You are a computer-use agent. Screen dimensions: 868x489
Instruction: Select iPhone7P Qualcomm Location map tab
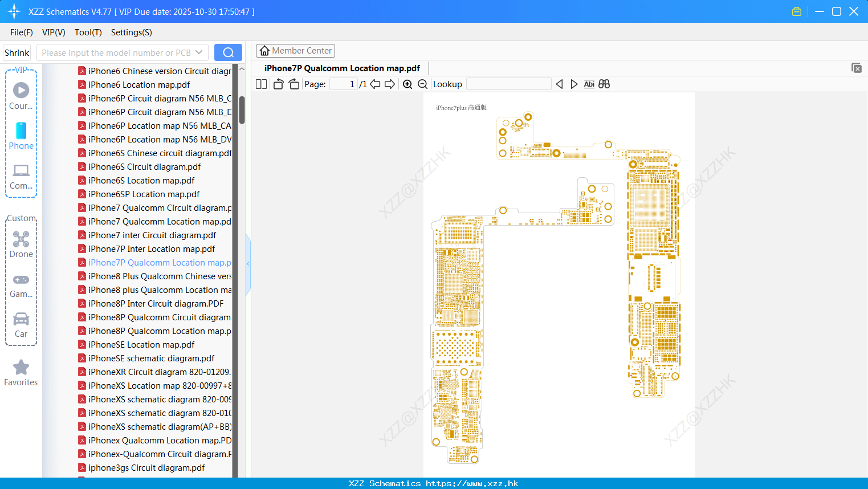click(342, 68)
